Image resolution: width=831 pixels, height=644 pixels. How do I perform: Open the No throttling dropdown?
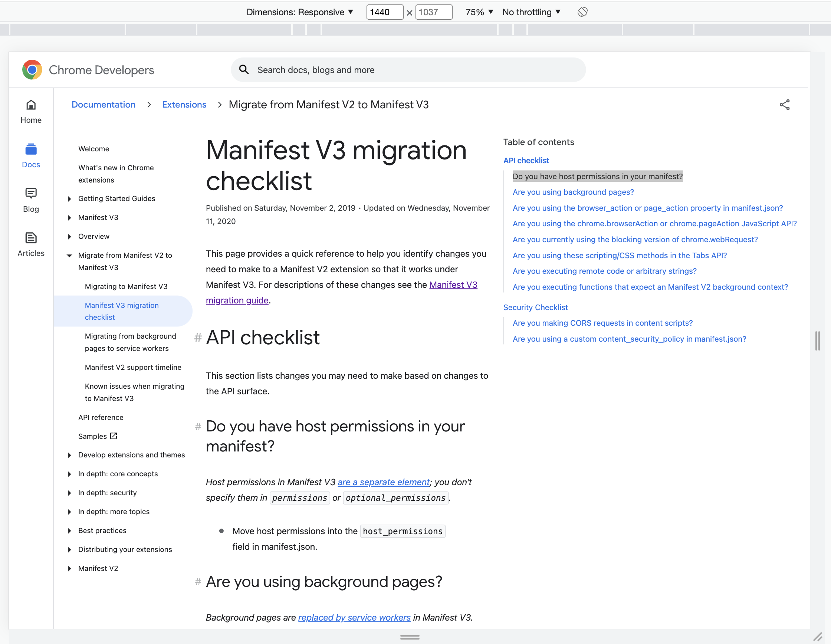[x=531, y=12]
